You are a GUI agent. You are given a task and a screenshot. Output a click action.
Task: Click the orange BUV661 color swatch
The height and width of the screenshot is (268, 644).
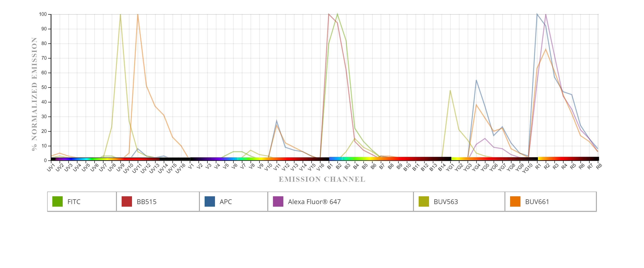pyautogui.click(x=515, y=201)
